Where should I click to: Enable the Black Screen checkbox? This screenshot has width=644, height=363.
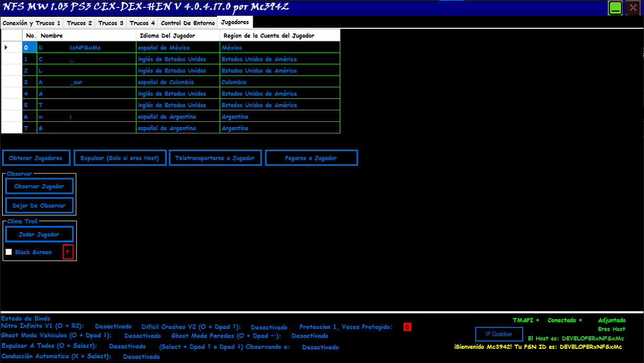point(9,252)
